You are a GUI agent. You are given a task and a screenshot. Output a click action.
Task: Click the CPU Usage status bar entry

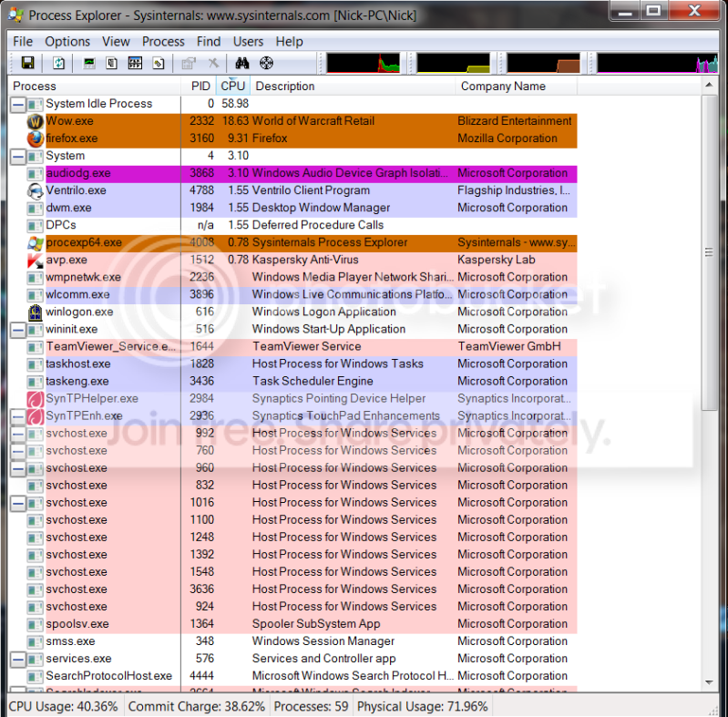(63, 707)
